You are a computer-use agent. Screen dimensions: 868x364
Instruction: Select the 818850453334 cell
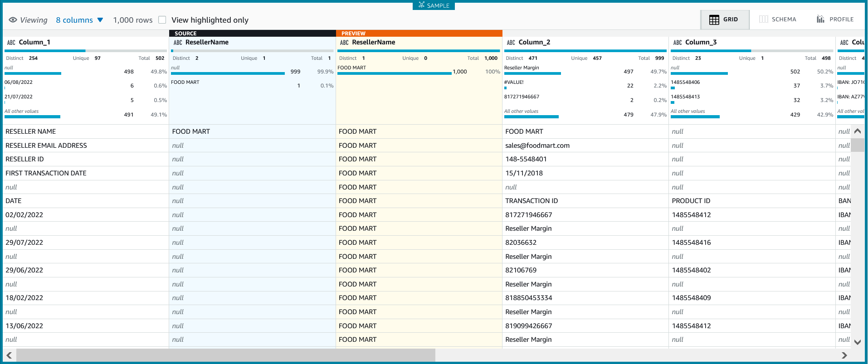coord(585,298)
